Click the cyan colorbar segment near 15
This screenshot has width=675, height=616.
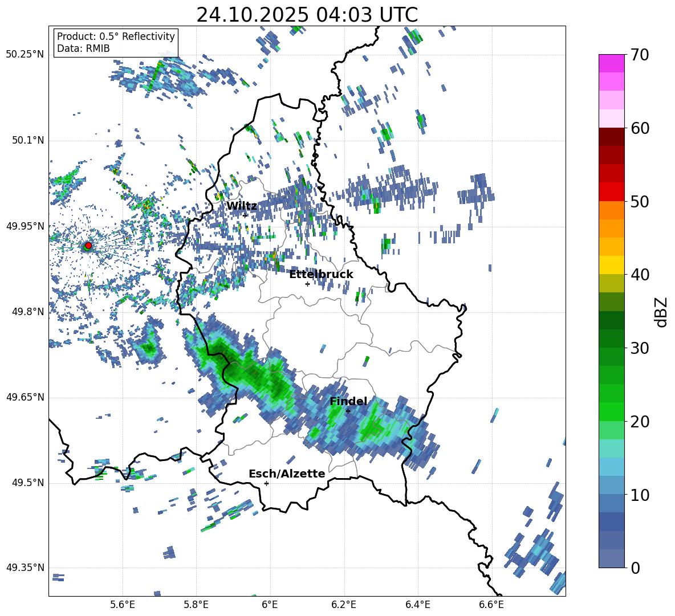pyautogui.click(x=611, y=448)
